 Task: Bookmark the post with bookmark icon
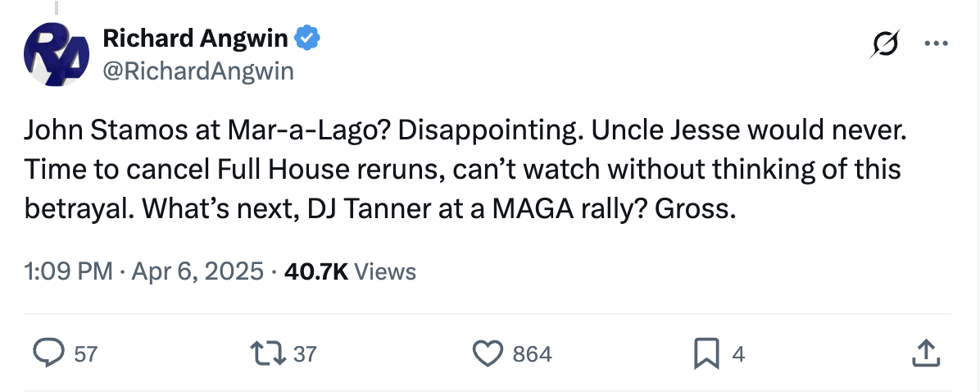coord(706,354)
